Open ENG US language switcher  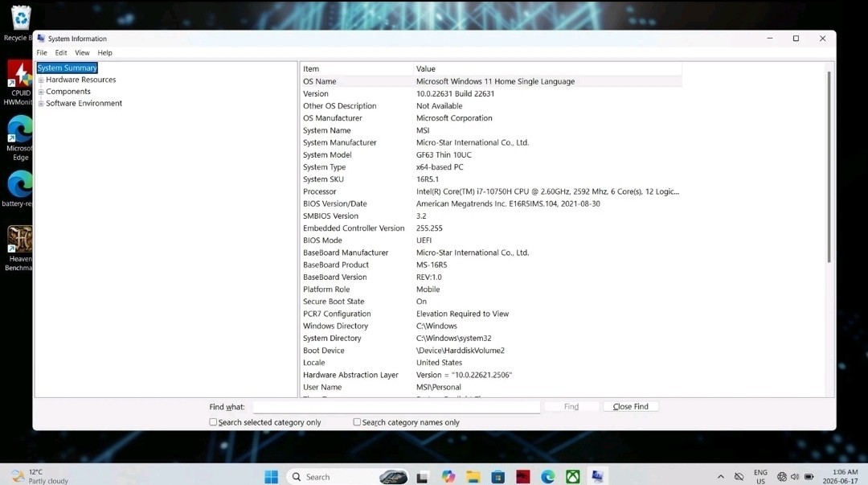[x=760, y=476]
